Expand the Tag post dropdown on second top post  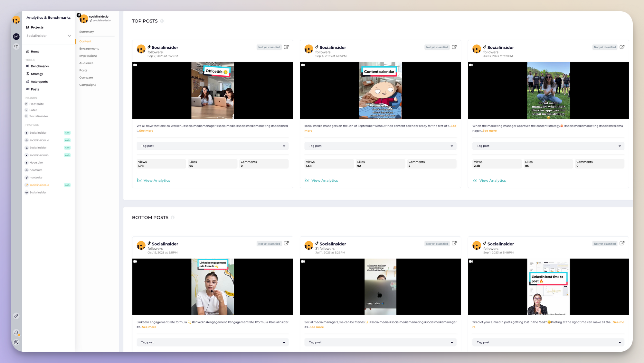(451, 146)
